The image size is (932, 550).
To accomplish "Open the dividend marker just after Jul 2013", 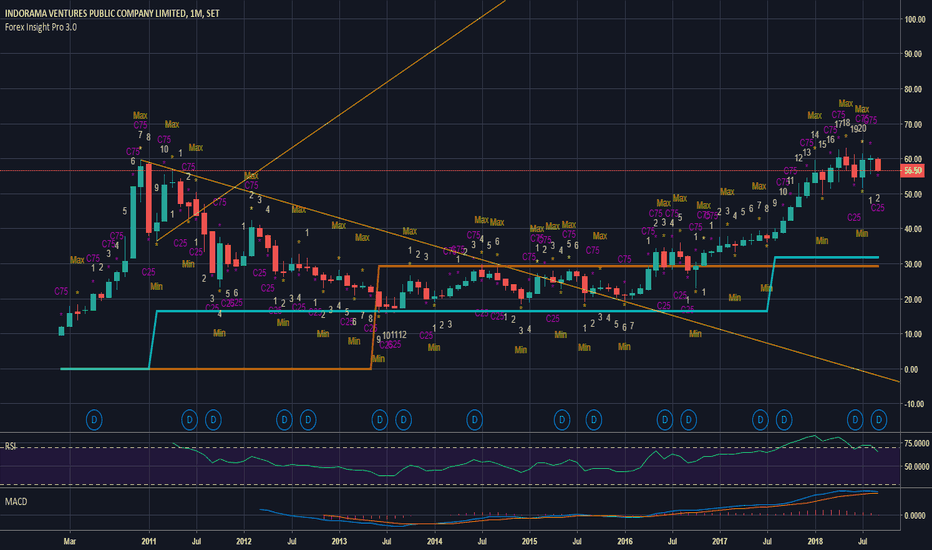I will (403, 420).
